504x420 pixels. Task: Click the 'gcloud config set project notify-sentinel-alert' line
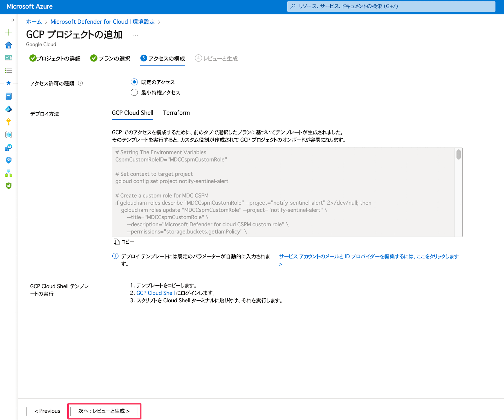172,181
